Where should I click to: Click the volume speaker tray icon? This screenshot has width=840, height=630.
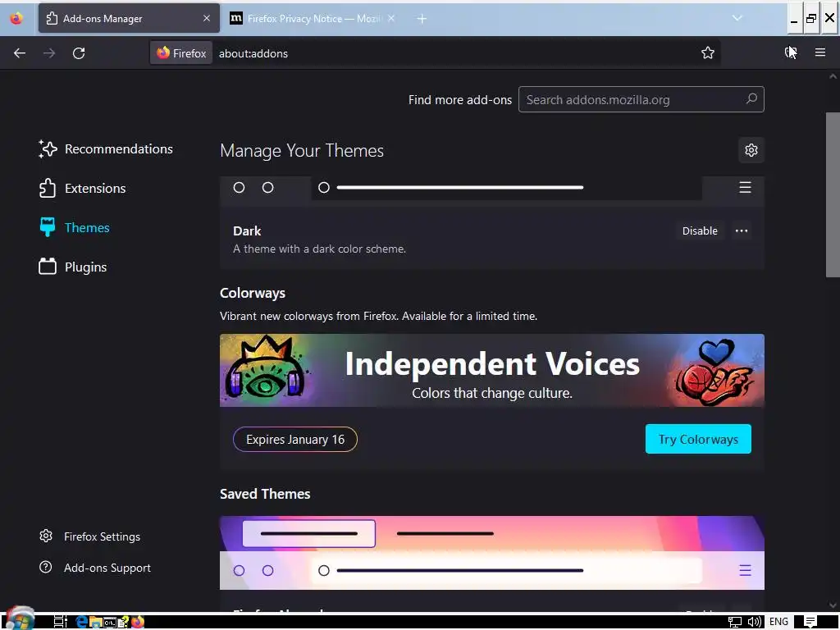point(755,622)
